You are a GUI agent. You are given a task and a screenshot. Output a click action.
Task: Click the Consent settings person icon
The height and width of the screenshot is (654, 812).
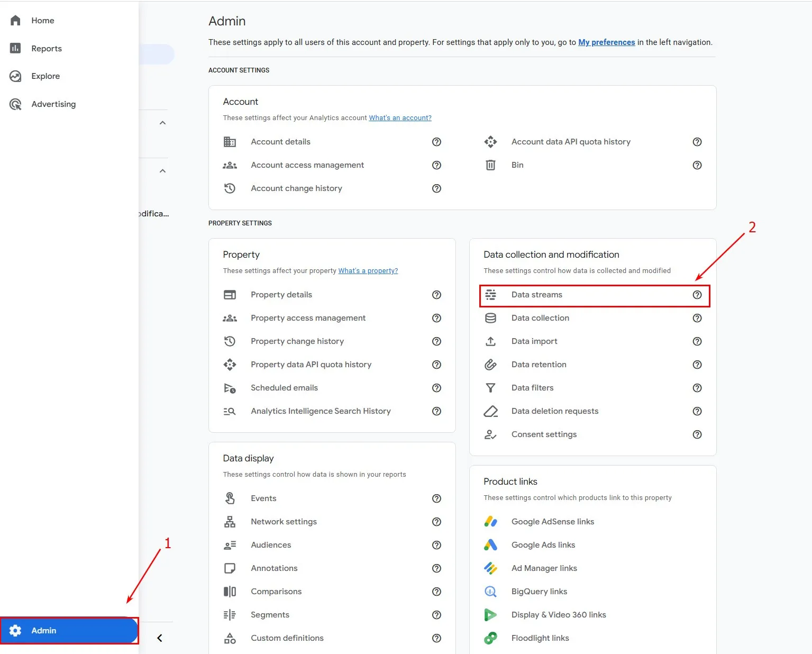coord(490,434)
